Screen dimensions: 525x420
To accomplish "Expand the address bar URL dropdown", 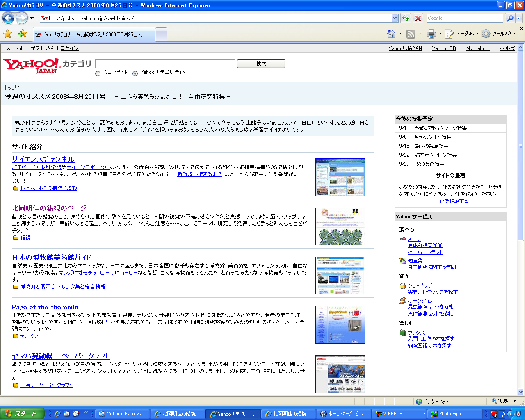I will (395, 18).
